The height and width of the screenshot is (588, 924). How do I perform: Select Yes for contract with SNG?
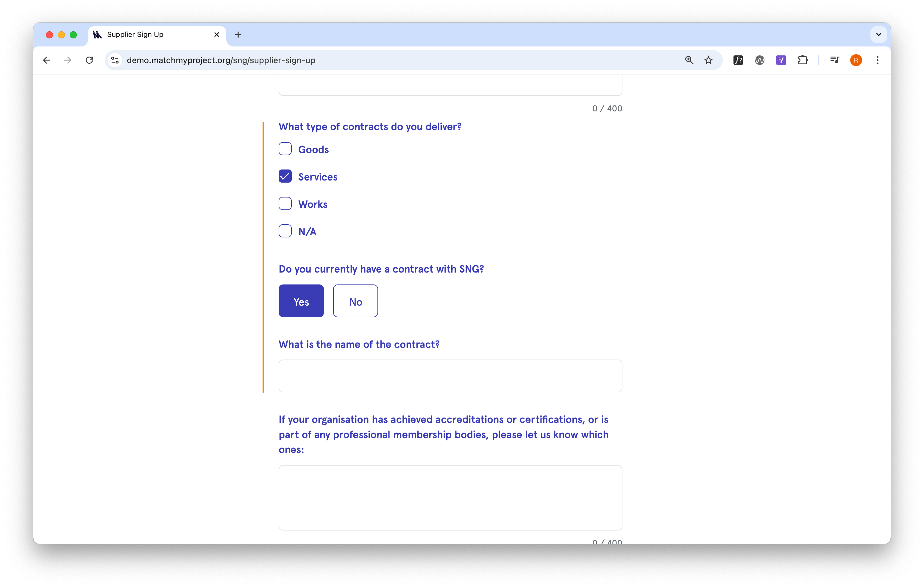pos(301,301)
